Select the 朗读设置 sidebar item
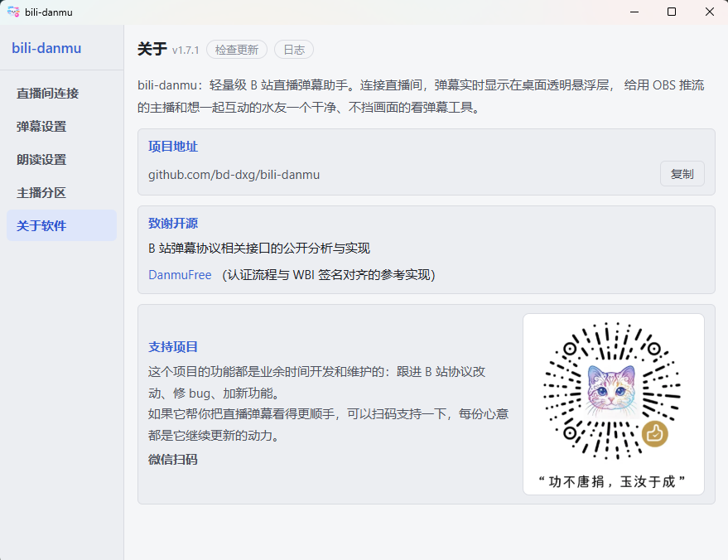Viewport: 728px width, 560px height. pyautogui.click(x=62, y=159)
